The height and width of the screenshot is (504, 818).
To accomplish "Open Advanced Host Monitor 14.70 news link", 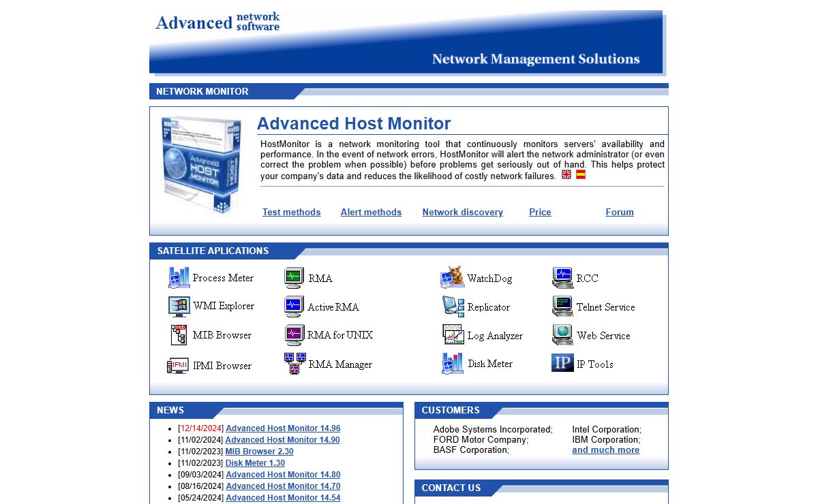I will (x=283, y=486).
